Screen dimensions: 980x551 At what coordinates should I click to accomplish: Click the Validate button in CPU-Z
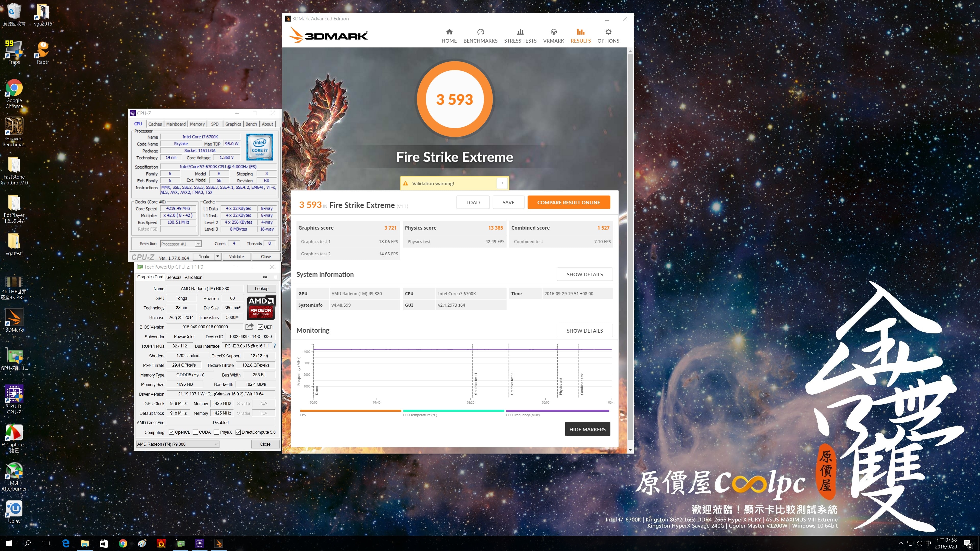(236, 257)
